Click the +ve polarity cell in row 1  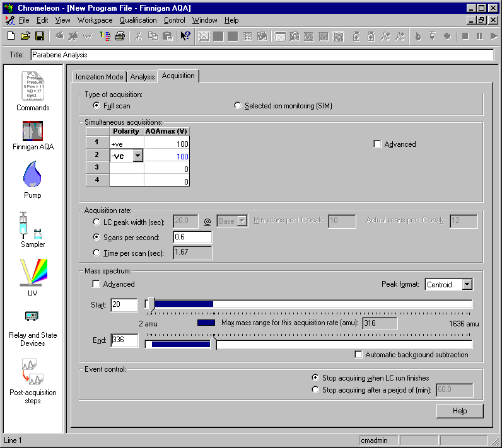(x=127, y=144)
